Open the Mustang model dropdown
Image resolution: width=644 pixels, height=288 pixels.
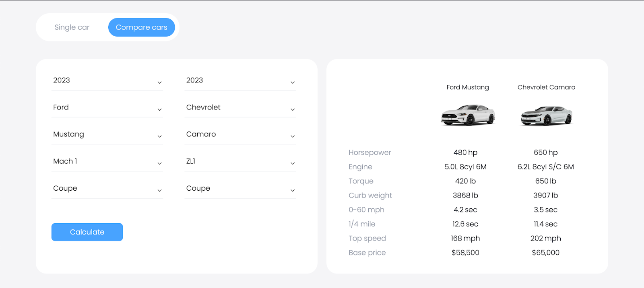107,134
